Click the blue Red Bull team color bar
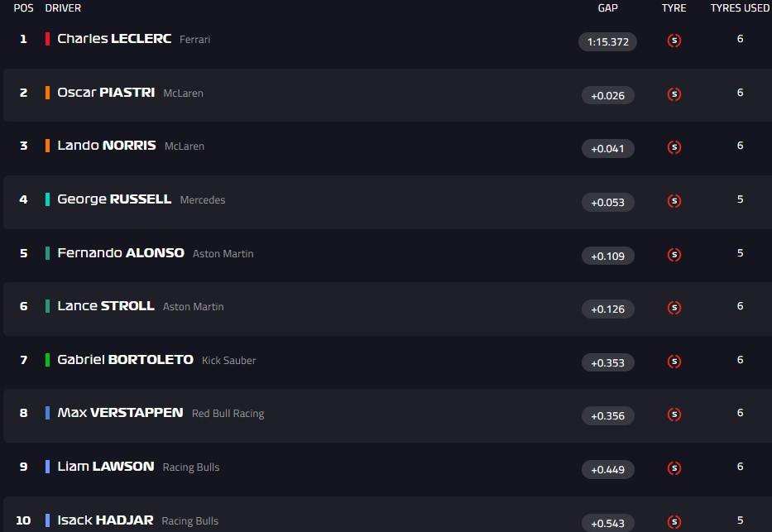Viewport: 772px width, 532px height. [x=47, y=413]
